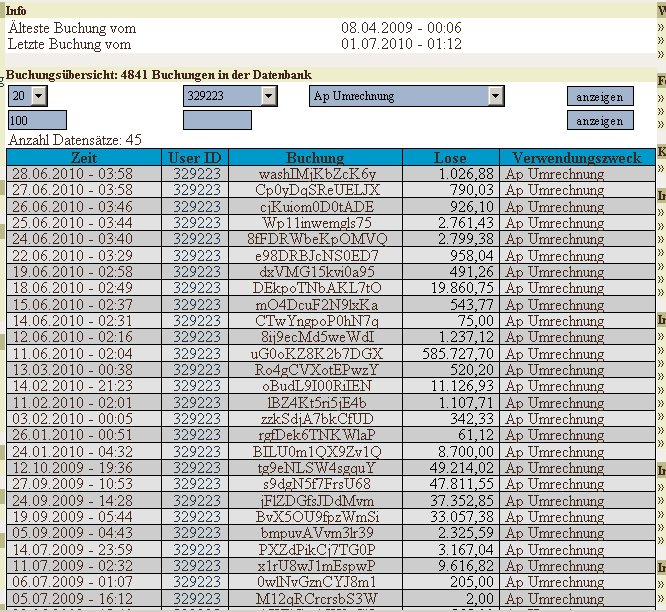Click the Lose value 1.026,88
Image resolution: width=666 pixels, height=612 pixels.
coord(466,174)
